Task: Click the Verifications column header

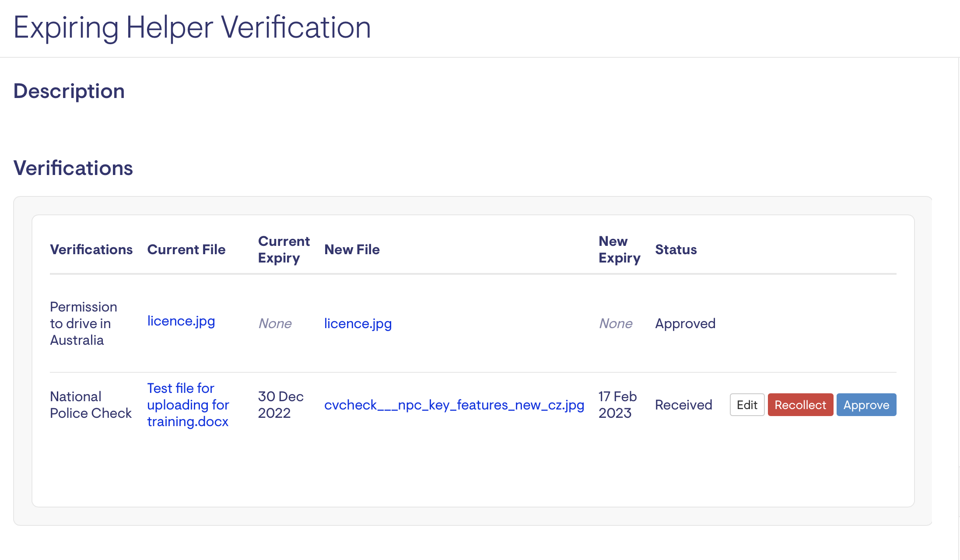Action: coord(91,249)
